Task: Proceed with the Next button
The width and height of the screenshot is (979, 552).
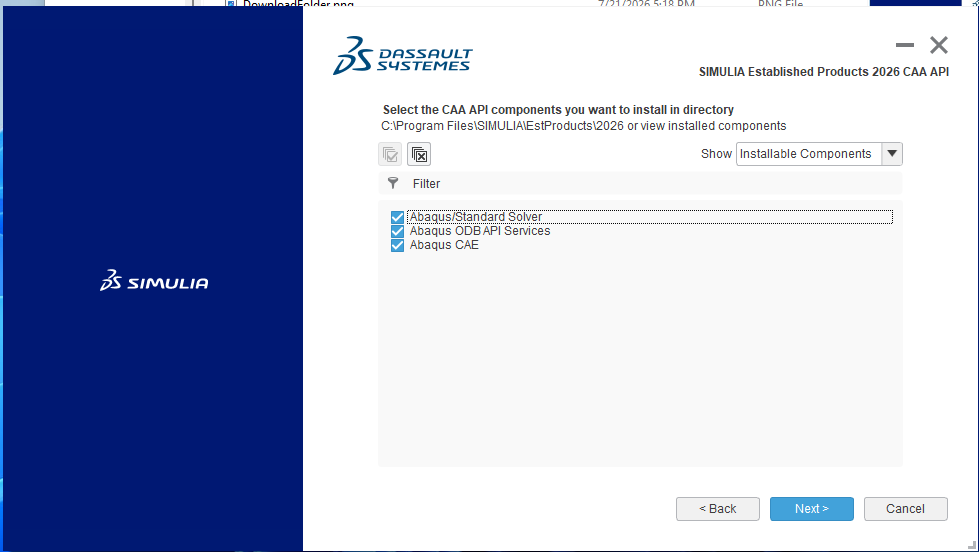Action: pos(812,509)
